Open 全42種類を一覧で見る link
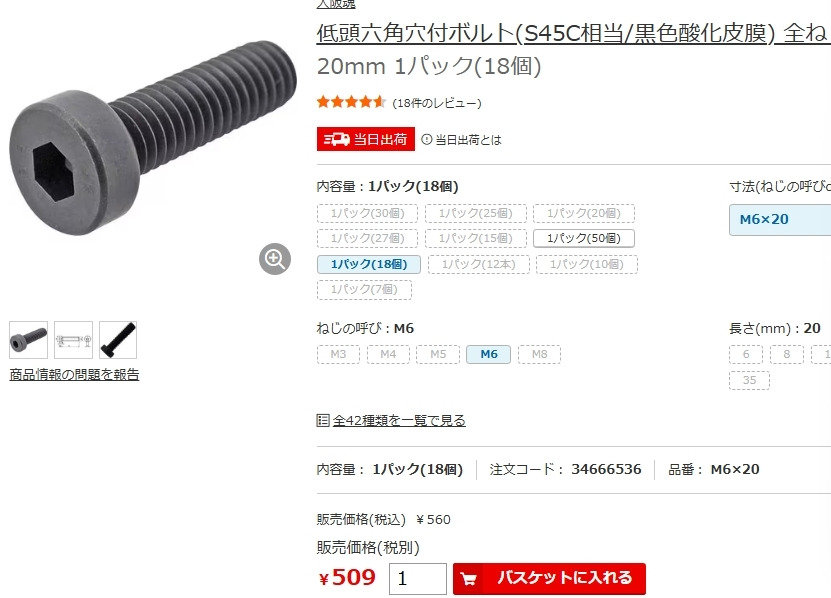This screenshot has height=598, width=831. [399, 420]
